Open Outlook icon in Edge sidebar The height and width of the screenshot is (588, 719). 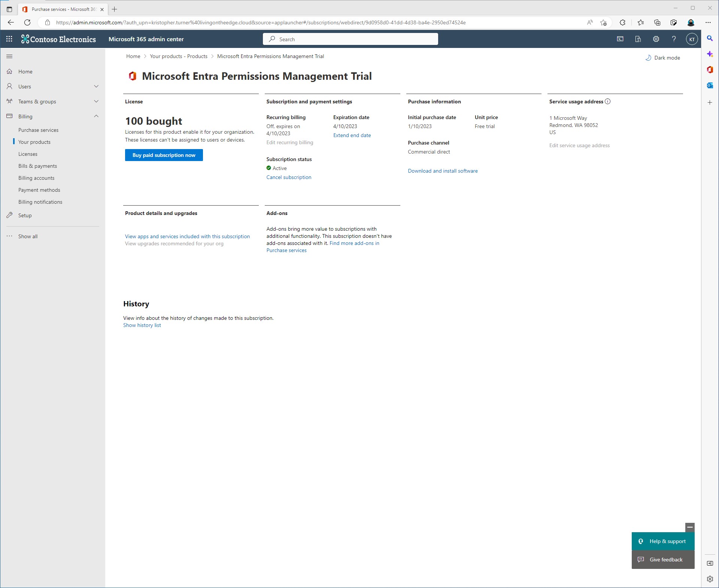click(710, 86)
